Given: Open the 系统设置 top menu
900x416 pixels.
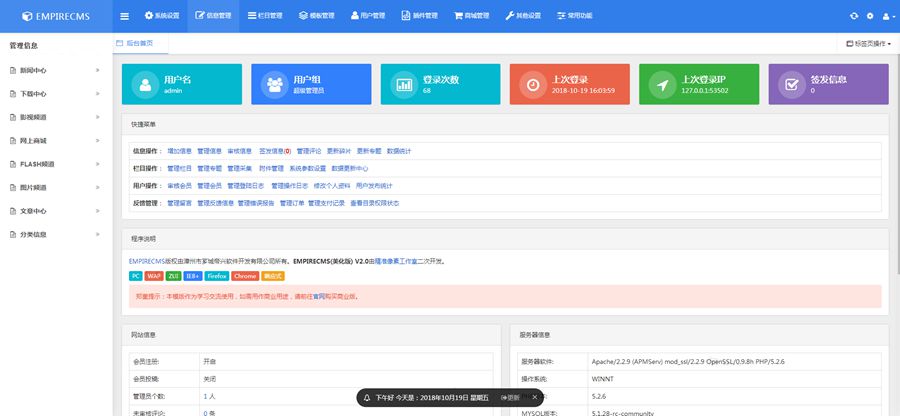Looking at the screenshot, I should [x=161, y=16].
